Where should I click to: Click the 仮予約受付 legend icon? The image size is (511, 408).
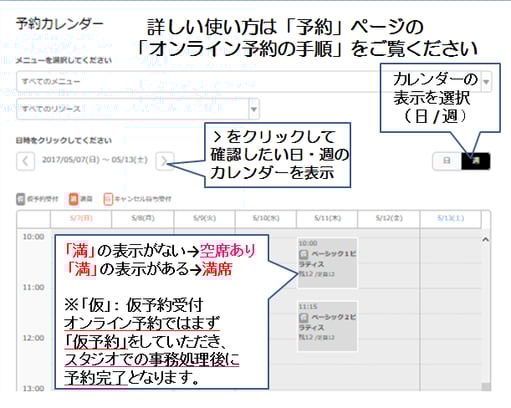click(21, 199)
